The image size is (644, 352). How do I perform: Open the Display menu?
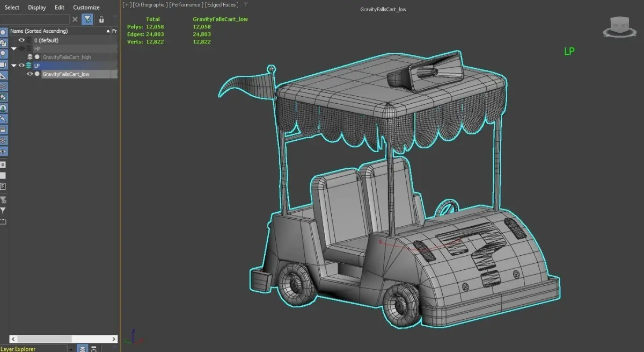pos(37,8)
